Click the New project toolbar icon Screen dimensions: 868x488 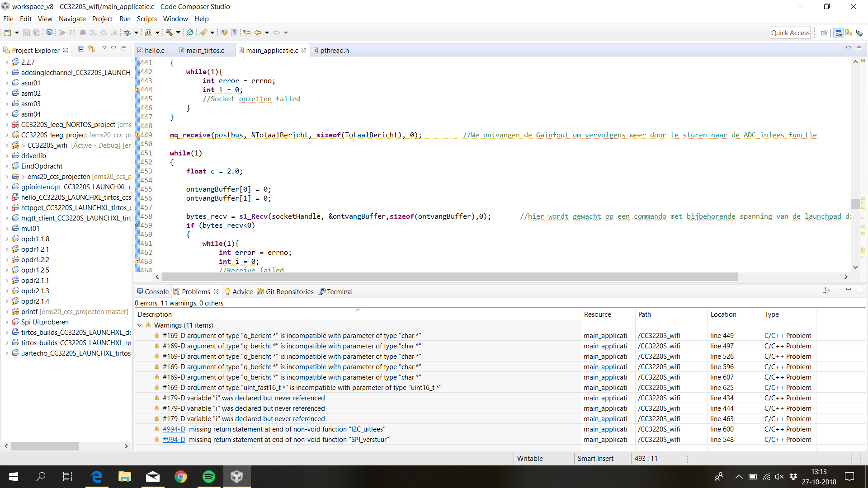click(x=8, y=33)
